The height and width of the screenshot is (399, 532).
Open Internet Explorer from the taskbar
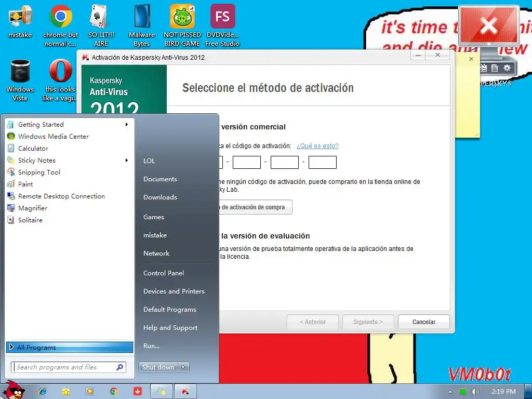pos(43,391)
